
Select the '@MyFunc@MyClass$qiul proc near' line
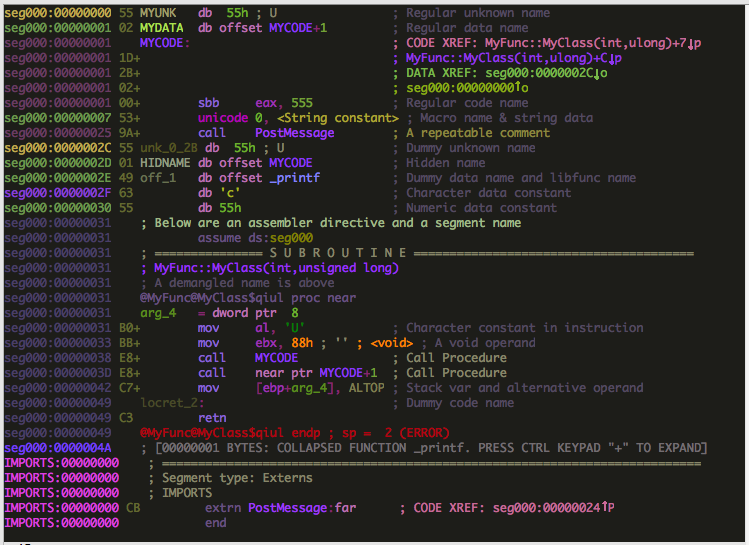247,298
